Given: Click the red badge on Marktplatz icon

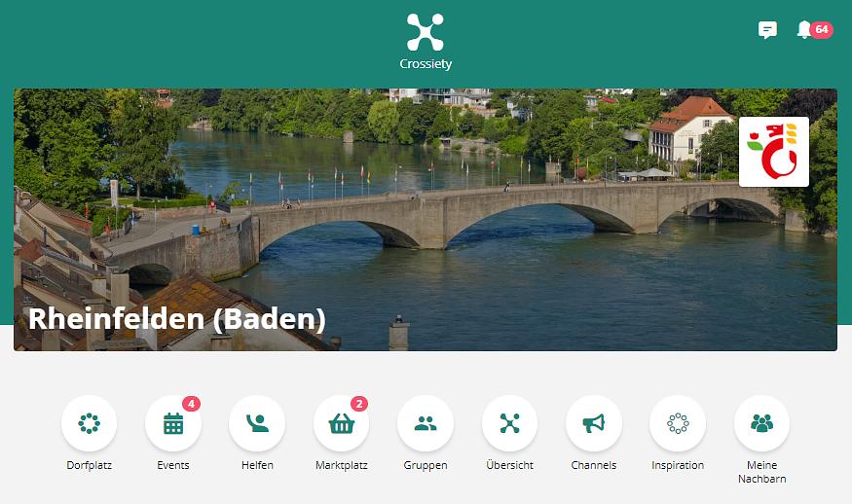Looking at the screenshot, I should tap(359, 404).
